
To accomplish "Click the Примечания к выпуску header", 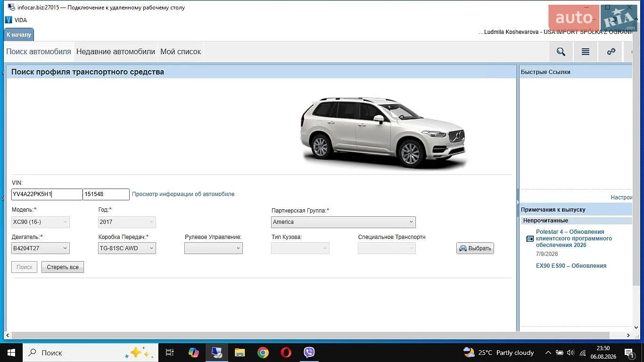I will coord(553,210).
